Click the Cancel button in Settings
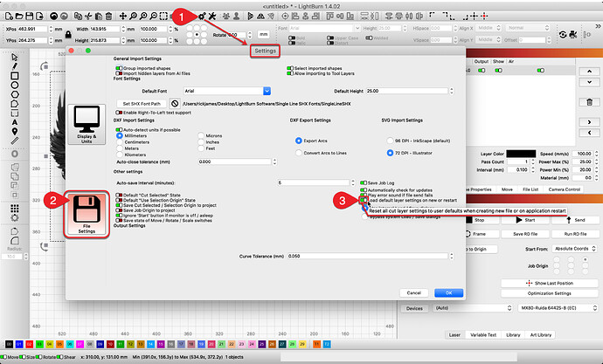The height and width of the screenshot is (364, 603). point(413,293)
